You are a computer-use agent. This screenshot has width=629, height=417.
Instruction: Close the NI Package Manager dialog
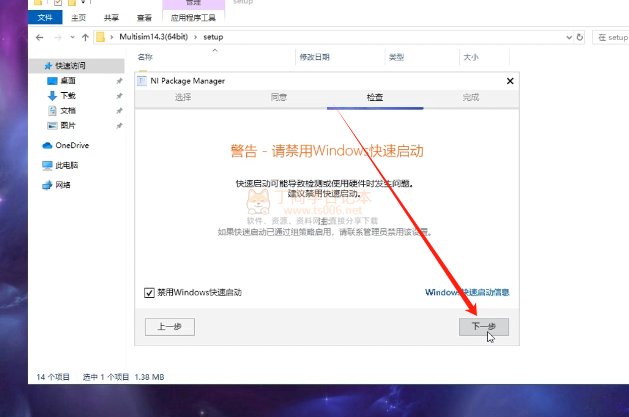pos(510,81)
